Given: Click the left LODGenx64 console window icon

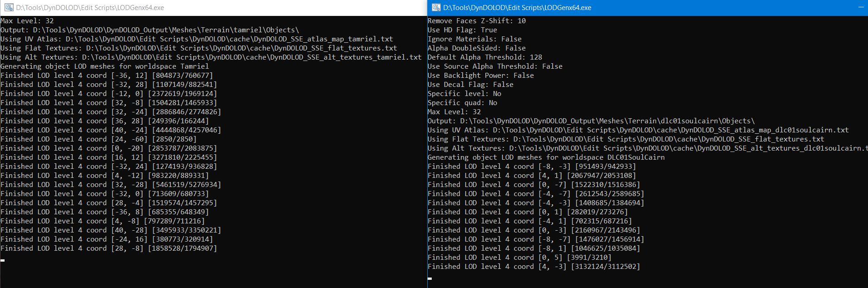Looking at the screenshot, I should (x=9, y=8).
